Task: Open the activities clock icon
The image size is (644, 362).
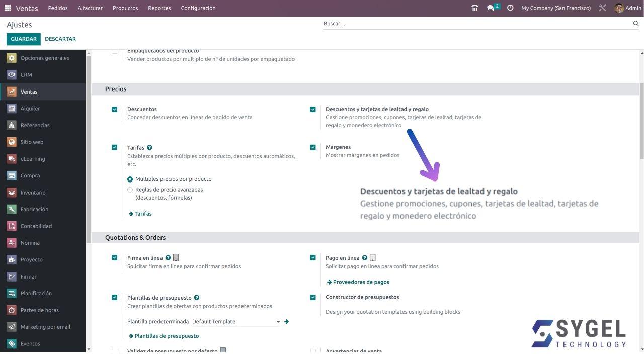Action: point(510,8)
